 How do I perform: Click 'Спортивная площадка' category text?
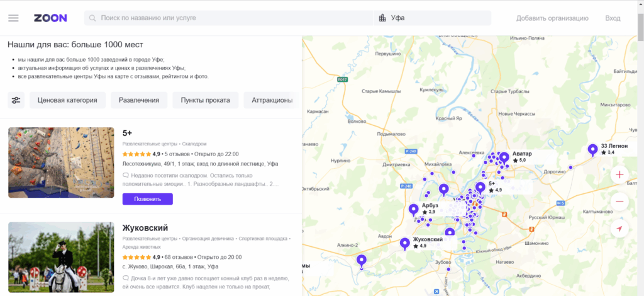[x=263, y=239]
